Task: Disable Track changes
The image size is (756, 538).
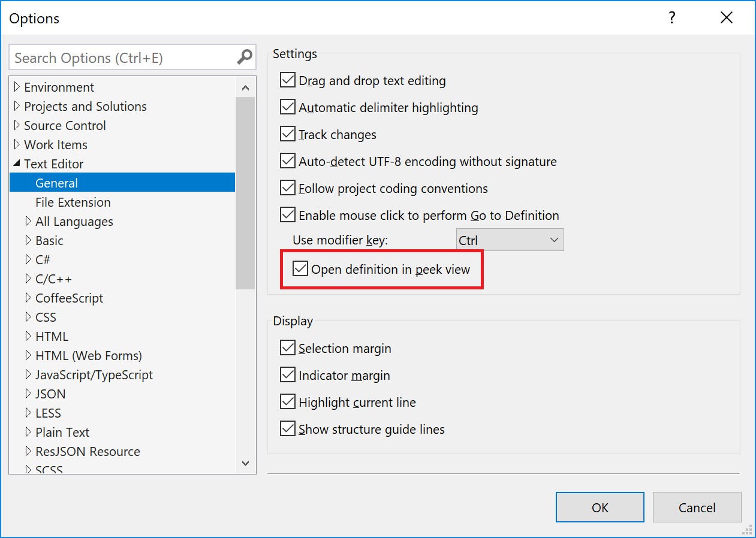Action: click(288, 134)
